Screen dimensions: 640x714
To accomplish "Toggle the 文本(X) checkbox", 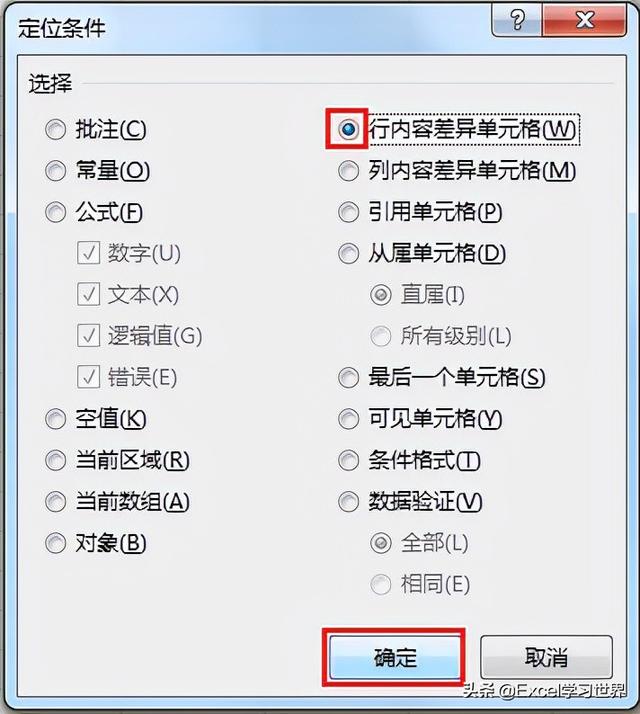I will 88,295.
